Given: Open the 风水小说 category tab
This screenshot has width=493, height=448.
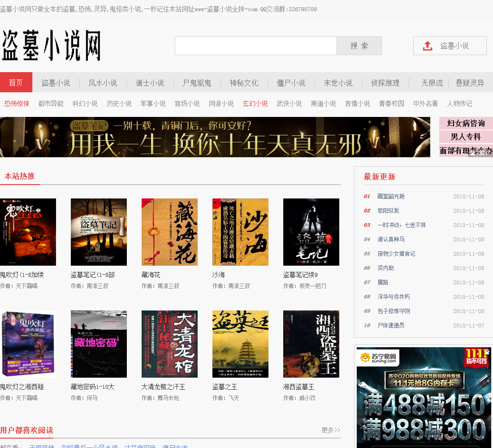Looking at the screenshot, I should pos(103,83).
